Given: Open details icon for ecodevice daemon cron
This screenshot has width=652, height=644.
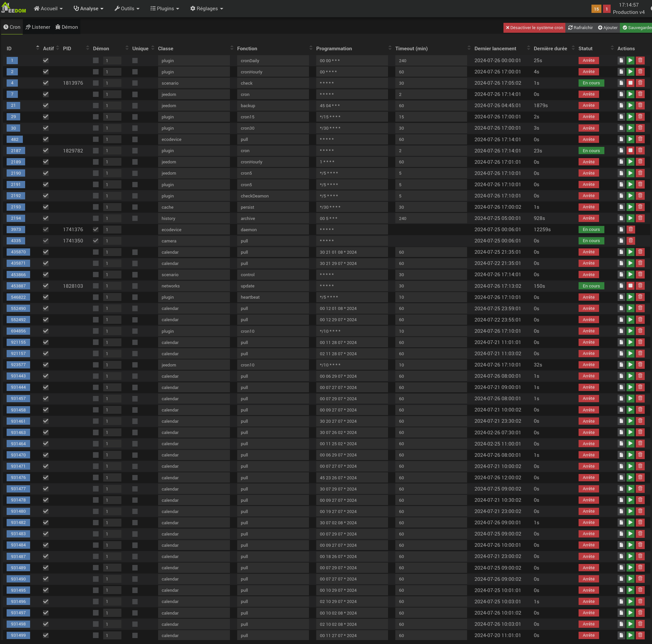Looking at the screenshot, I should 621,230.
